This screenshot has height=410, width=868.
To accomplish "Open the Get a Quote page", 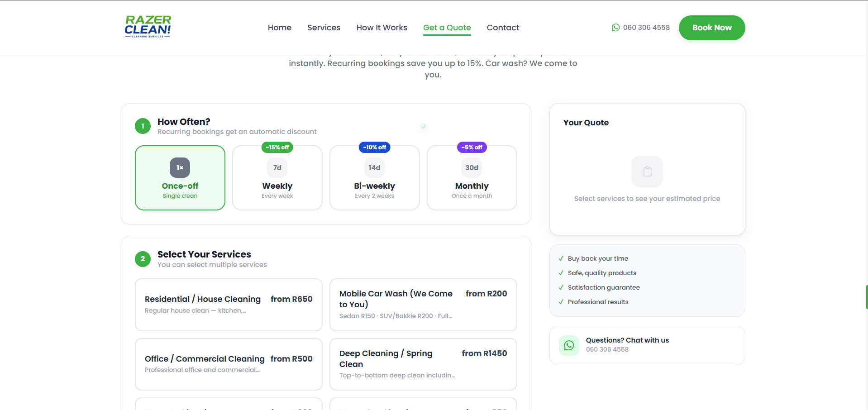I will tap(447, 28).
